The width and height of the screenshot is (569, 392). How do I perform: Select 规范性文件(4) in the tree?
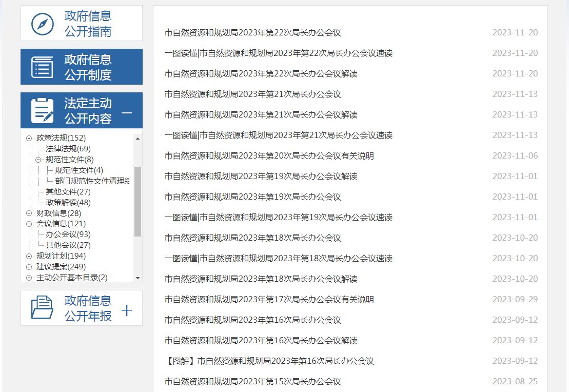tap(79, 170)
